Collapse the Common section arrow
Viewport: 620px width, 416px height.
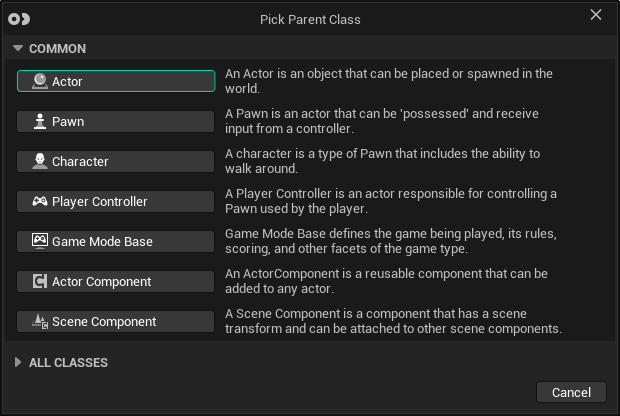click(x=18, y=48)
